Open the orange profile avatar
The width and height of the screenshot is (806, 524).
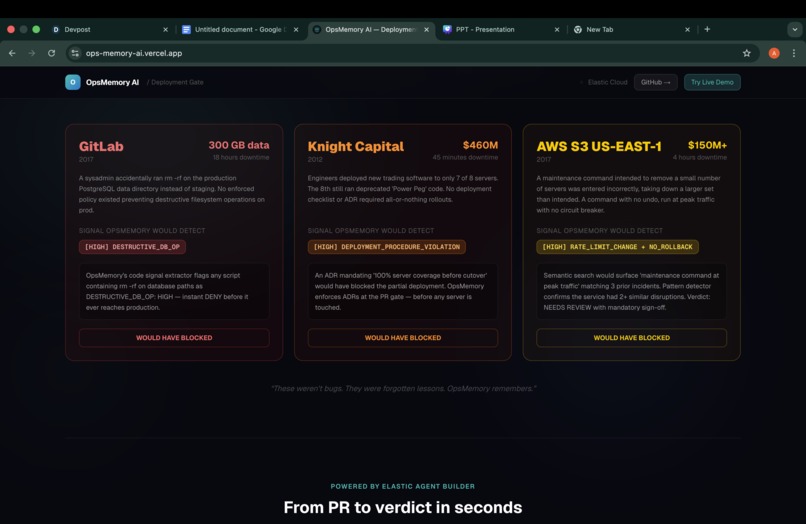pos(774,53)
